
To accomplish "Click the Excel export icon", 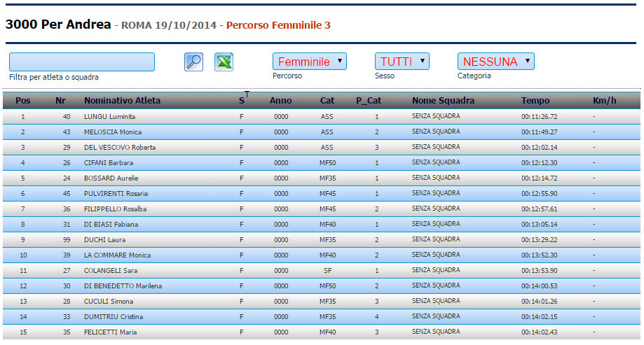I will [224, 62].
